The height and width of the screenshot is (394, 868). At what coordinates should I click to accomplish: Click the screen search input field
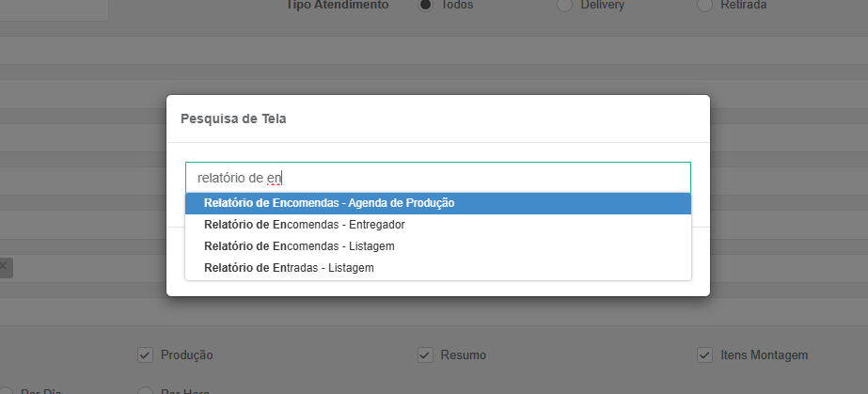point(438,178)
